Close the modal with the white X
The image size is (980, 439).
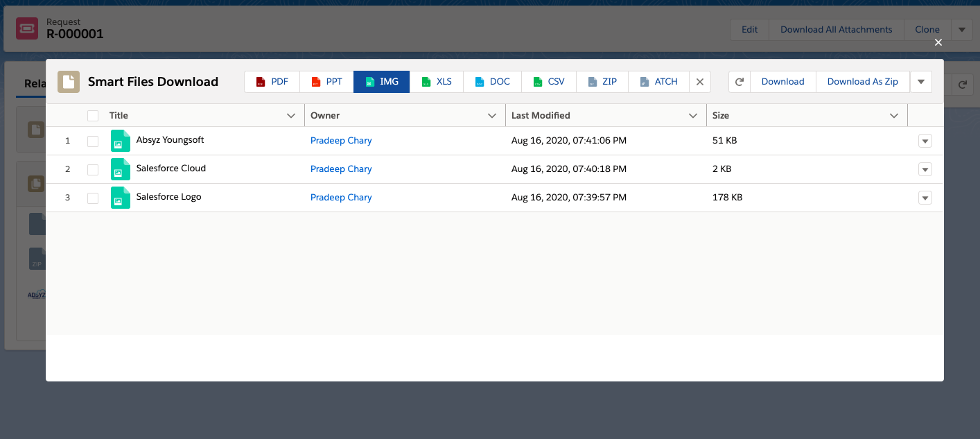(x=938, y=43)
